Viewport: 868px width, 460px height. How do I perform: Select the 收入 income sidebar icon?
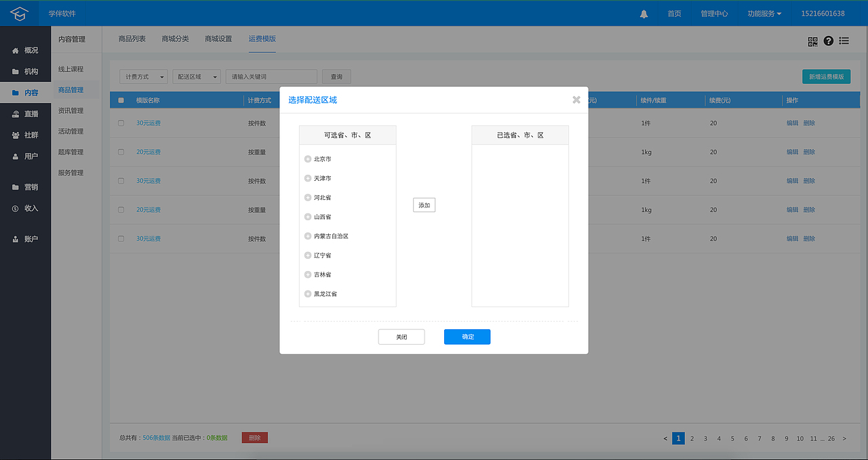16,208
